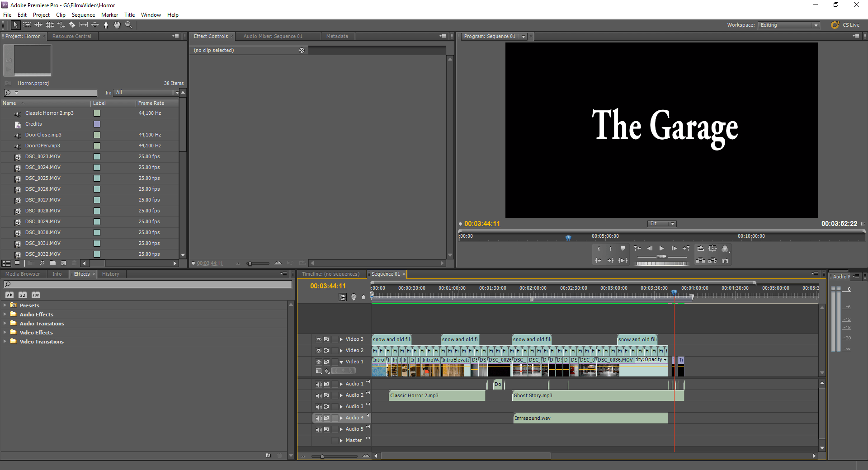Viewport: 868px width, 470px height.
Task: Activate the Hand tool
Action: [117, 25]
